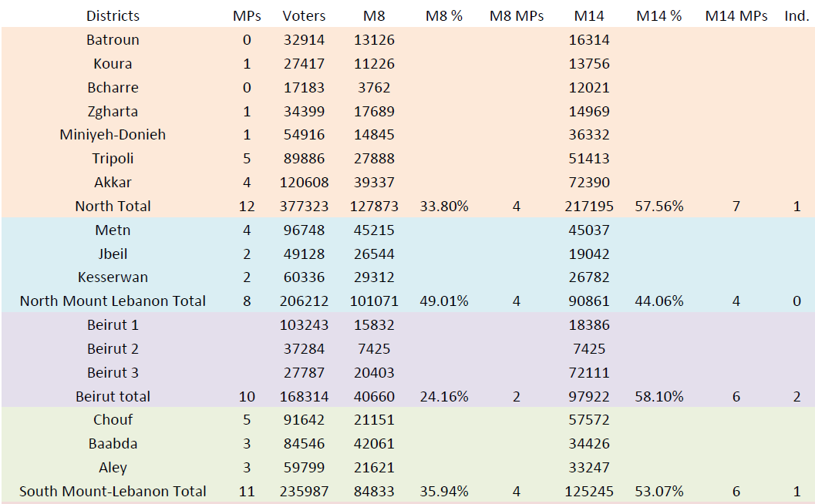
Task: Select the M14 MPs column header
Action: click(736, 15)
